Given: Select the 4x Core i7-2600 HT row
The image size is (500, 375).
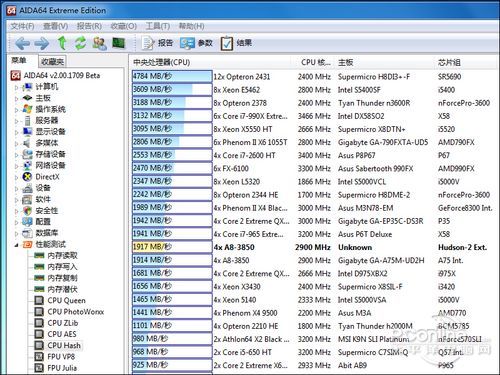Looking at the screenshot, I should point(313,155).
